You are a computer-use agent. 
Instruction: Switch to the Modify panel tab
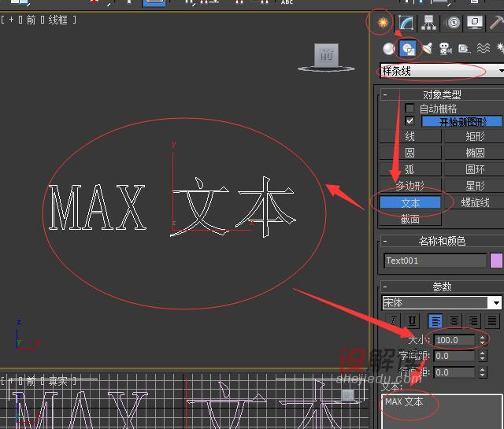coord(406,23)
